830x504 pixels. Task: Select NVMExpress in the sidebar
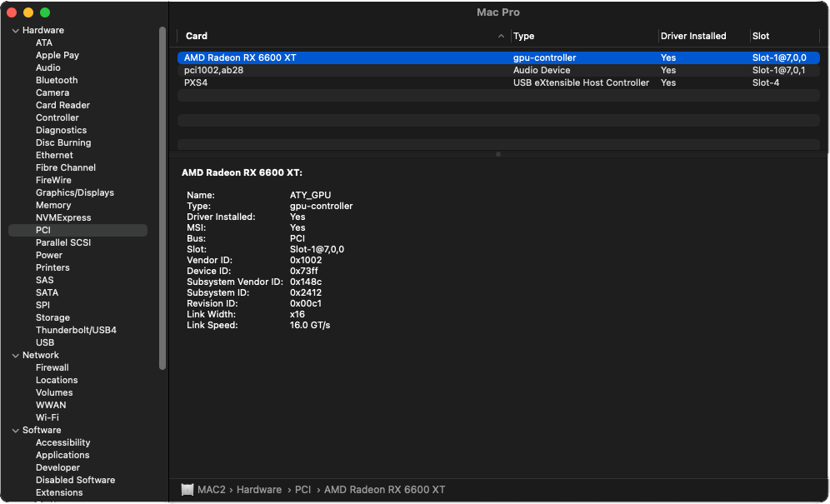tap(63, 217)
